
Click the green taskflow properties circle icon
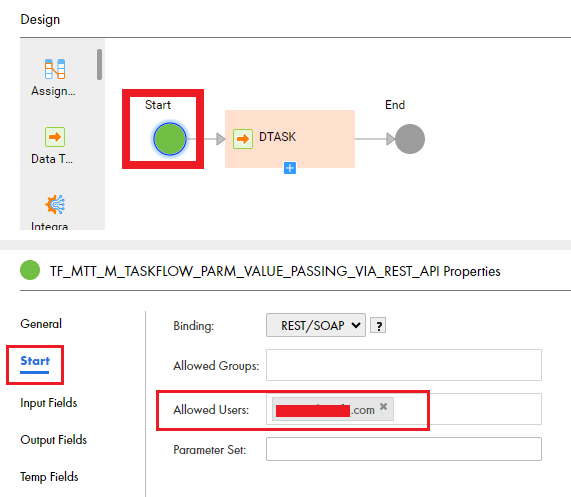[x=30, y=270]
